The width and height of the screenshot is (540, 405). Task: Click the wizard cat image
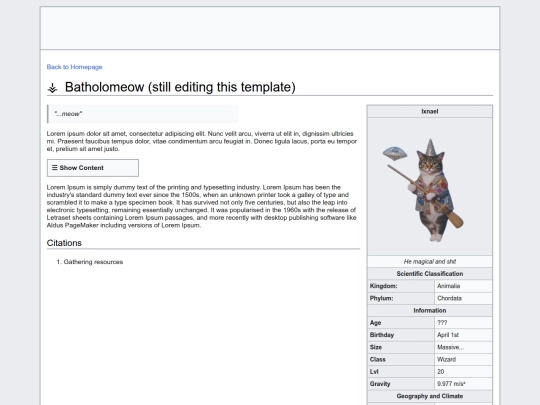pos(423,190)
